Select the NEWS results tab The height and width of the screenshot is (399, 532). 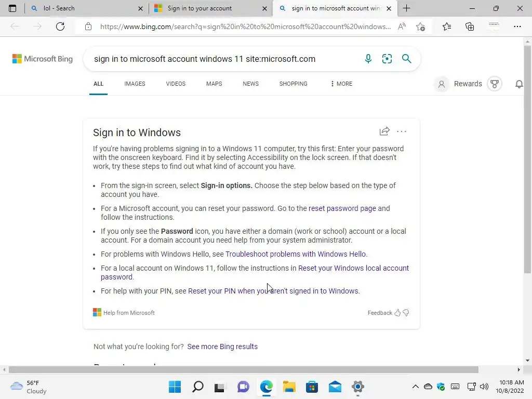pos(251,84)
